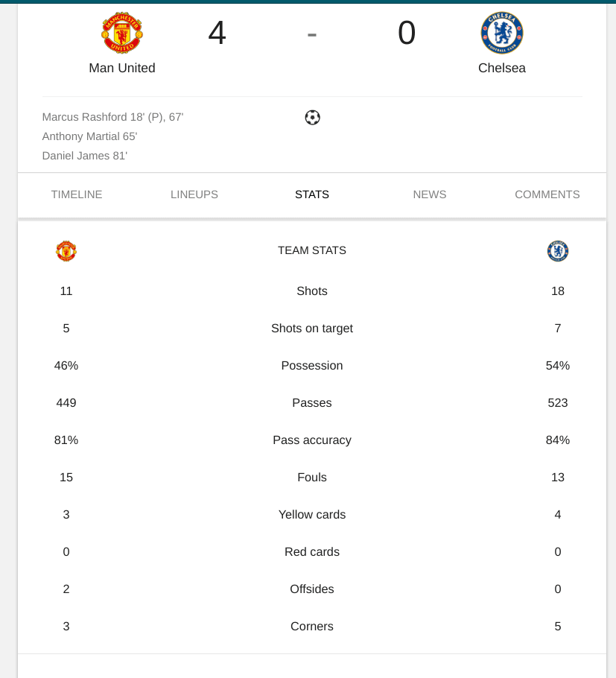This screenshot has width=616, height=678.
Task: Select the Stats tab
Action: (312, 194)
